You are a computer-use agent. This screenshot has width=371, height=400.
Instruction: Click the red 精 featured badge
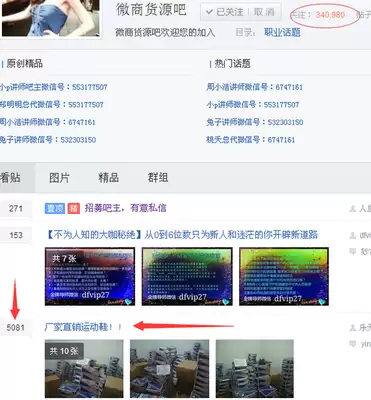coord(74,209)
